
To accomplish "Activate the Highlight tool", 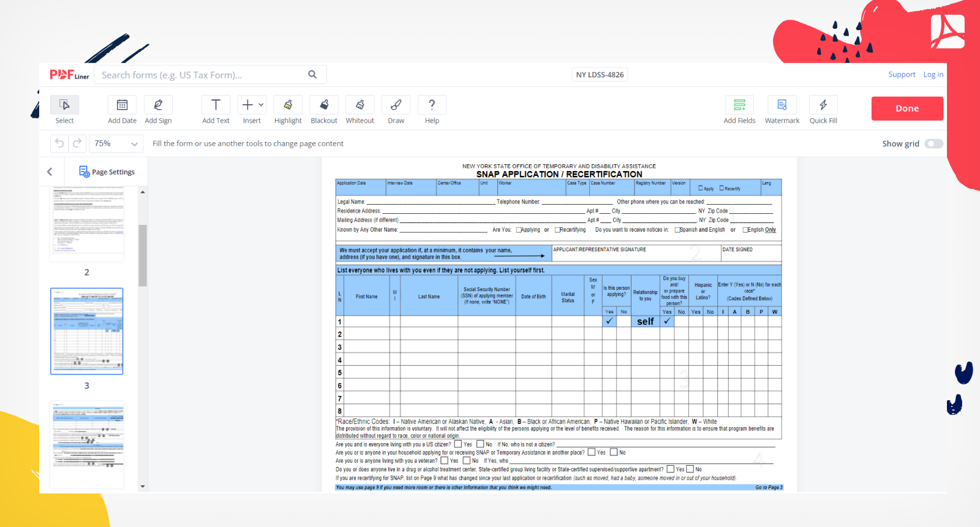I will (288, 105).
